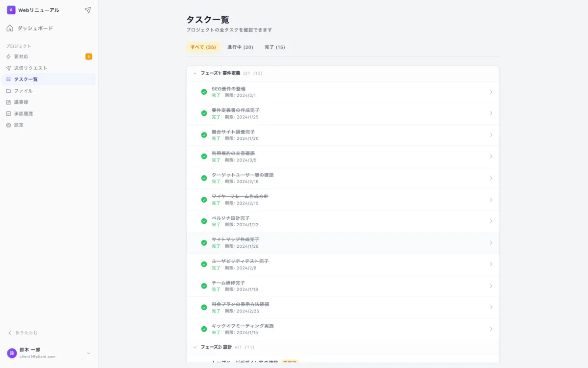Click the gear icon for 設定
The width and height of the screenshot is (588, 368).
(x=8, y=125)
